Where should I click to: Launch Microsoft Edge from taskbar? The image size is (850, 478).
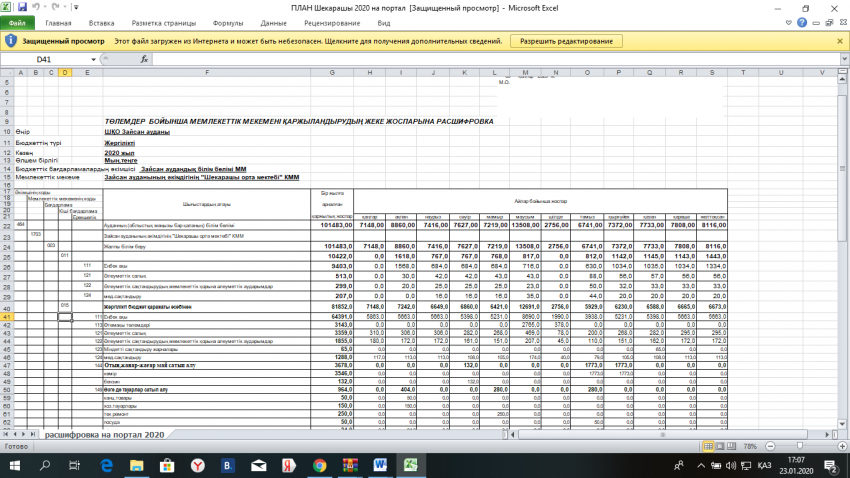106,466
